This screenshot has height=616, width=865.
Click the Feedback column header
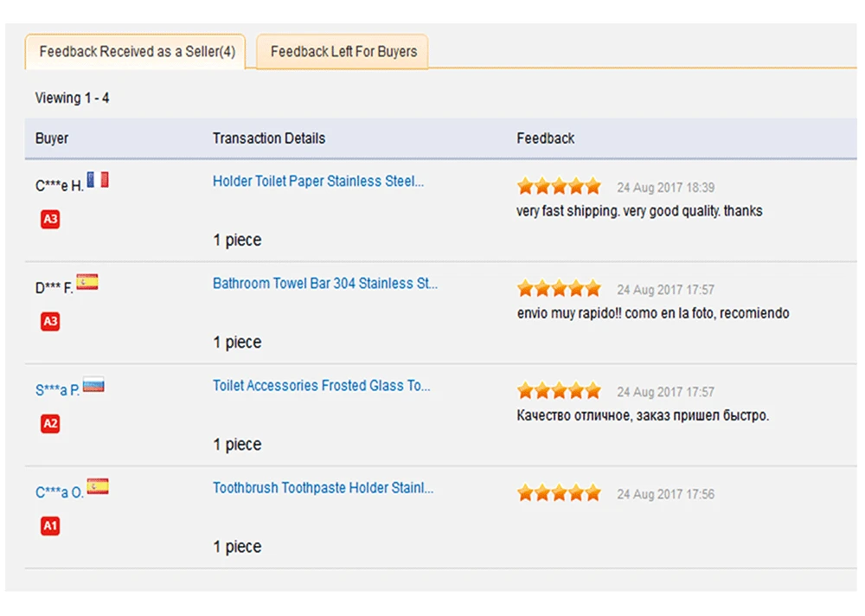click(546, 138)
